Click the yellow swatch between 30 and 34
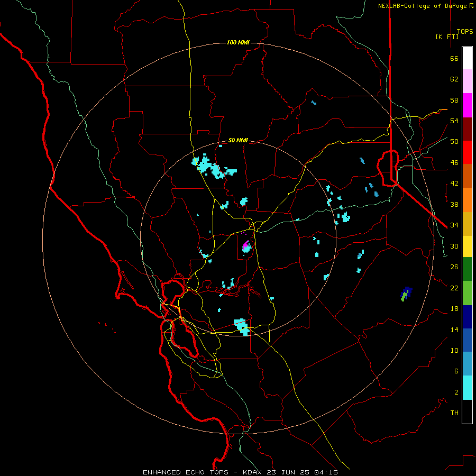Image resolution: width=476 pixels, height=476 pixels. coord(467,246)
